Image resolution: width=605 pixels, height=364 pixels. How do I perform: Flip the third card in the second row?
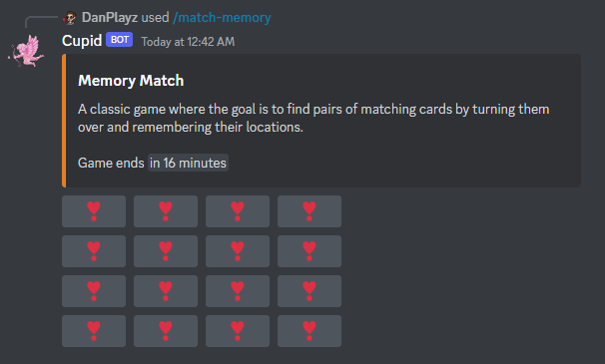(238, 251)
